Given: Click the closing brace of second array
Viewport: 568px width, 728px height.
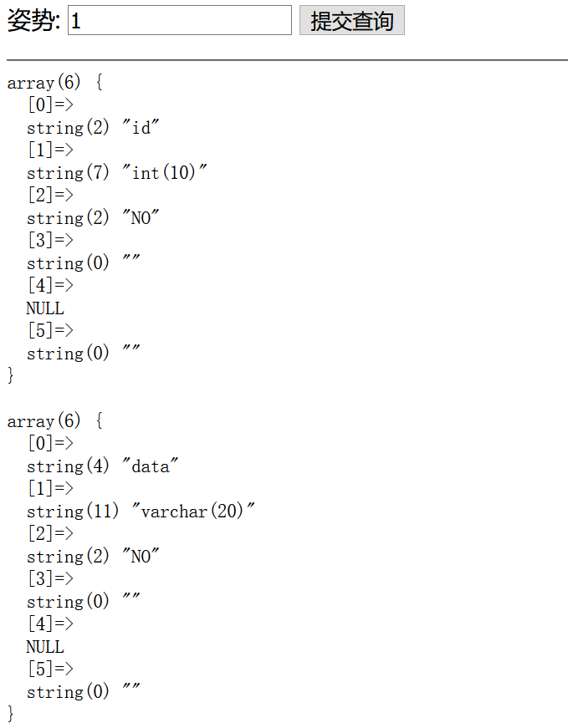Looking at the screenshot, I should [11, 714].
